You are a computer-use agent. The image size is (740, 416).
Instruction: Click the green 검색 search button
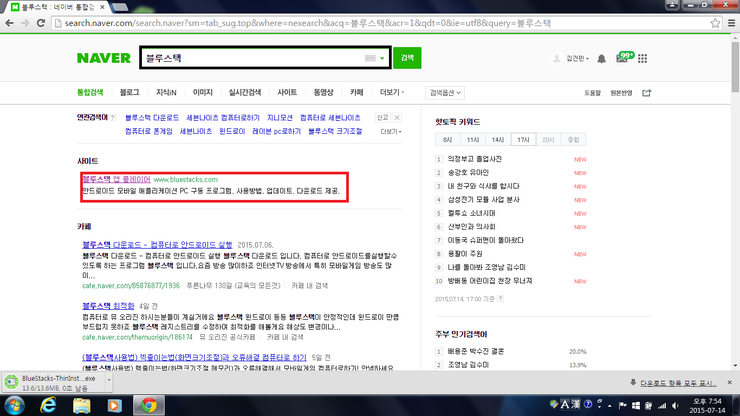pos(407,58)
